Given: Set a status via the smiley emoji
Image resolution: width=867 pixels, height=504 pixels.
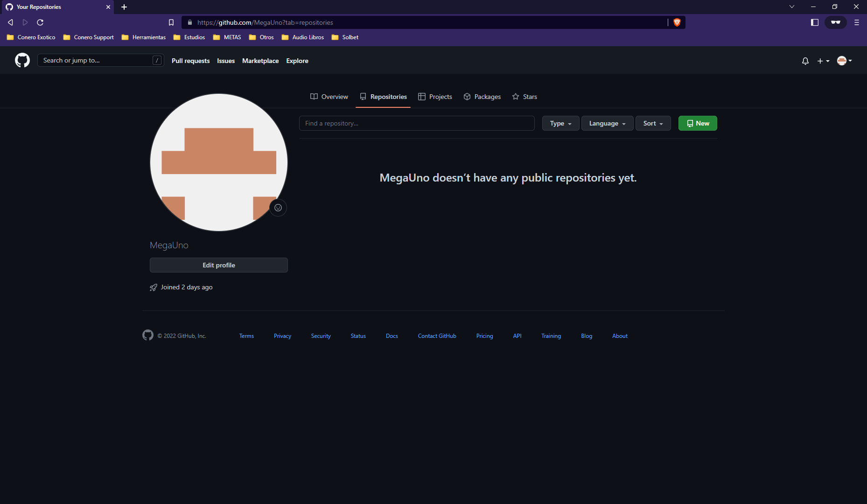Looking at the screenshot, I should pos(278,208).
